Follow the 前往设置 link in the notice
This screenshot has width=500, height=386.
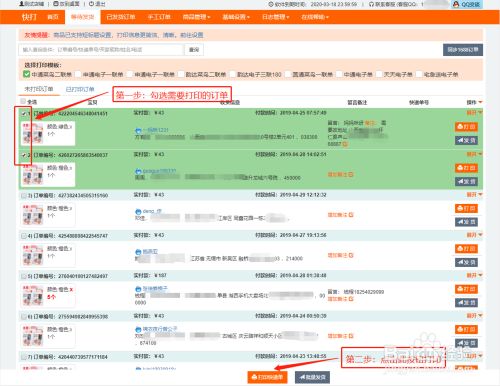coord(192,35)
